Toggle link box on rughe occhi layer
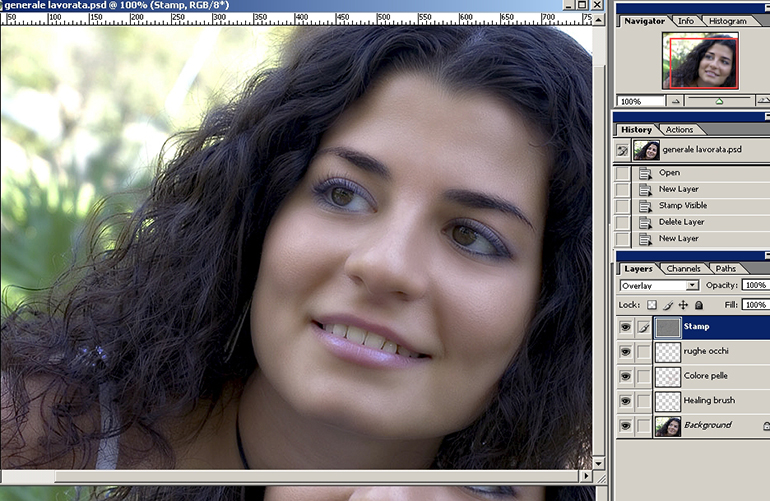The width and height of the screenshot is (770, 501). (x=643, y=352)
